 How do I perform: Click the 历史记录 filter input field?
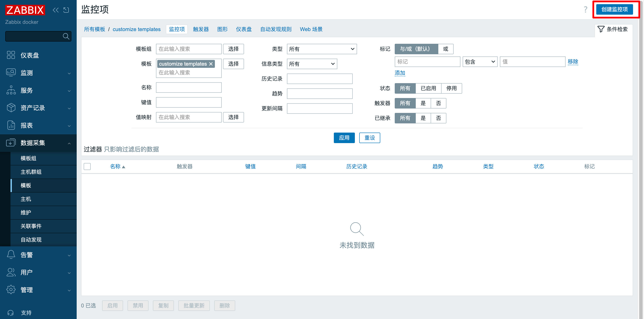[320, 79]
